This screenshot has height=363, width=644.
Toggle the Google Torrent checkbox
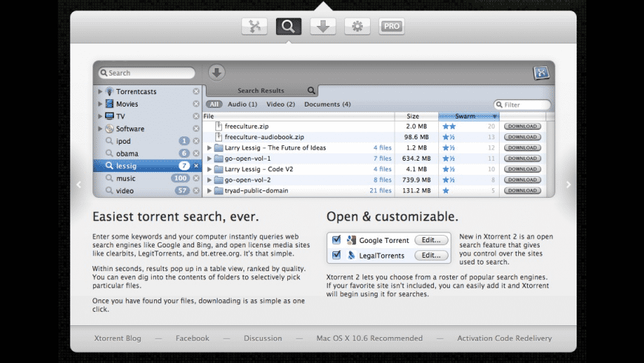click(x=336, y=239)
